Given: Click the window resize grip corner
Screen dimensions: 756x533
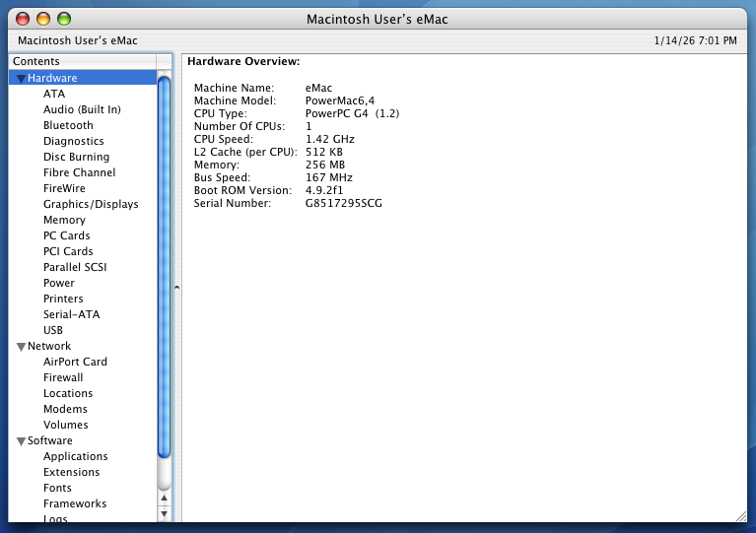Looking at the screenshot, I should tap(741, 516).
